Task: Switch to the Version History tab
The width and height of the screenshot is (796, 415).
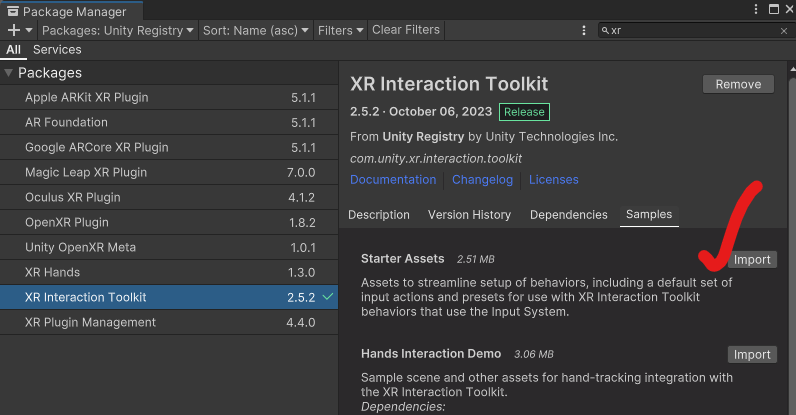Action: coord(469,215)
